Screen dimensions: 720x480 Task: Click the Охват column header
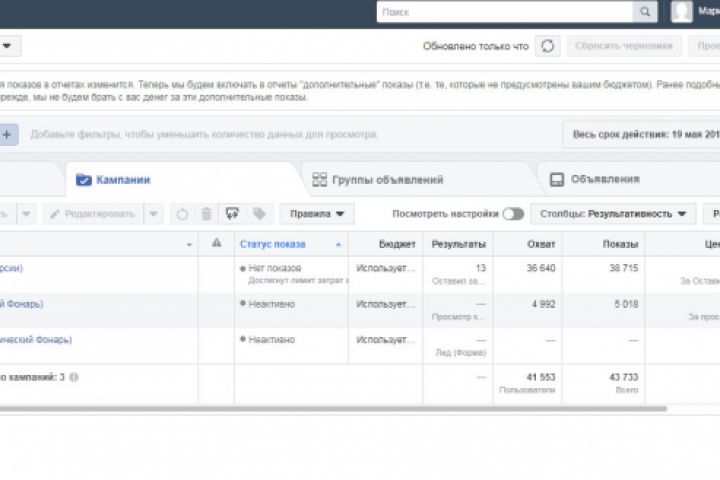[541, 244]
